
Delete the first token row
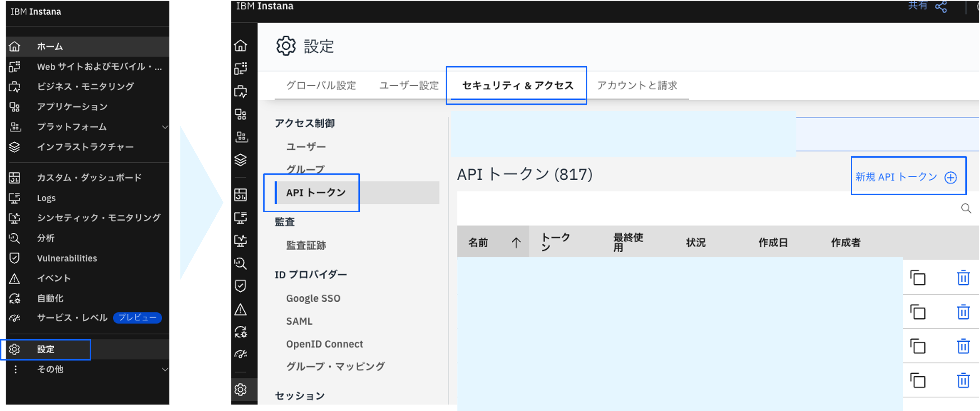[963, 278]
